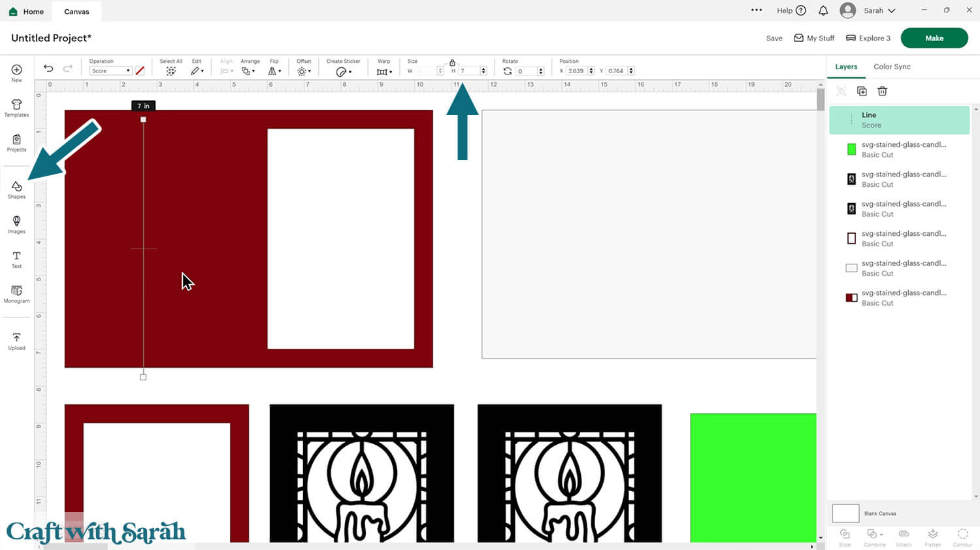
Task: Click the green layer color swatch
Action: click(x=851, y=150)
